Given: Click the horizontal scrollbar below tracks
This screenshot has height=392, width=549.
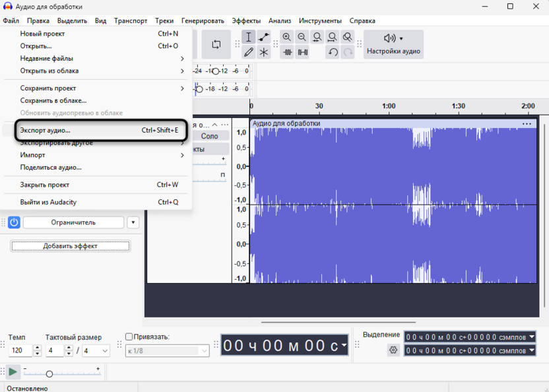Looking at the screenshot, I should (x=339, y=322).
